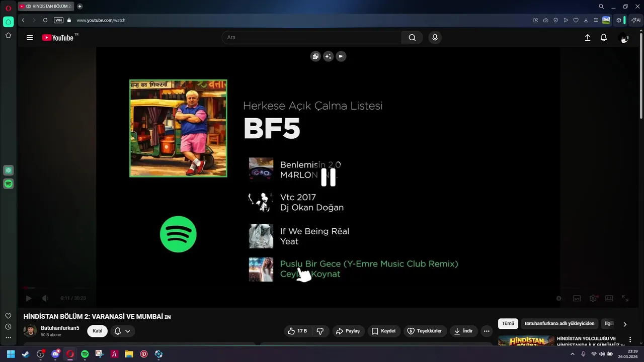Open the YouTube guide hamburger menu
Screen dimensions: 644x362
[x=30, y=38]
